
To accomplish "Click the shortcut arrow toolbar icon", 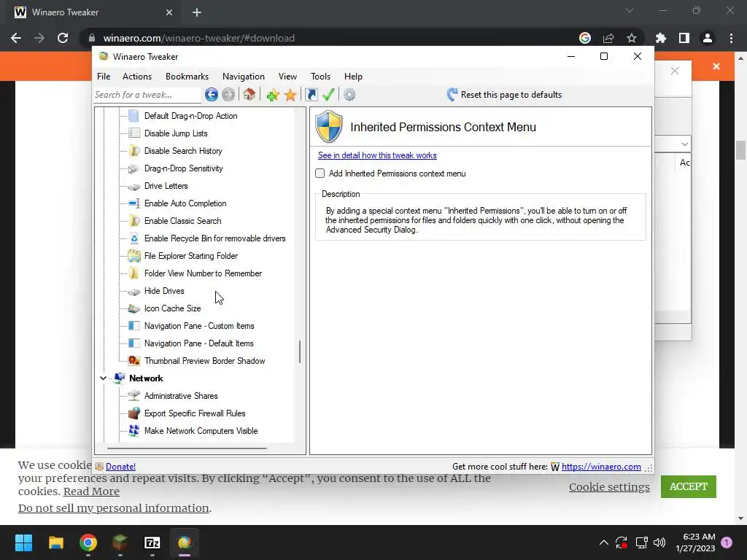I will [311, 95].
